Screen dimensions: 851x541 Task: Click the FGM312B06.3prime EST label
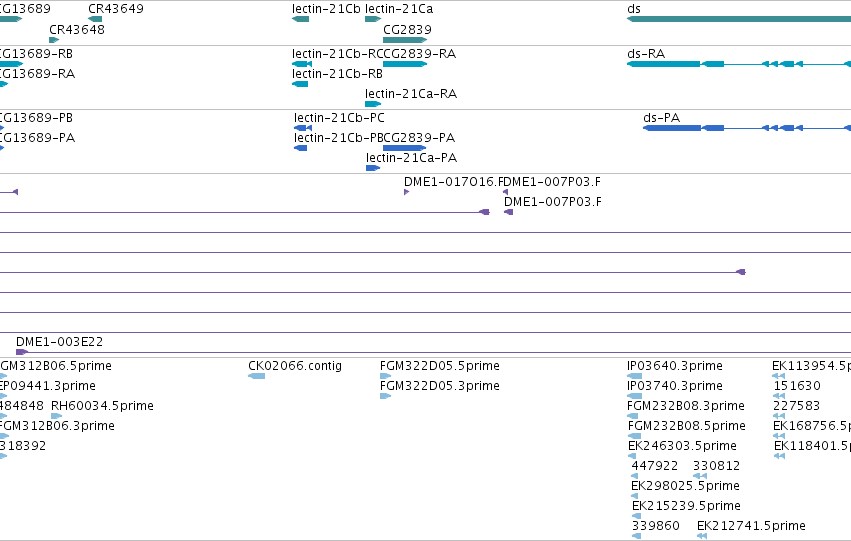(x=57, y=426)
